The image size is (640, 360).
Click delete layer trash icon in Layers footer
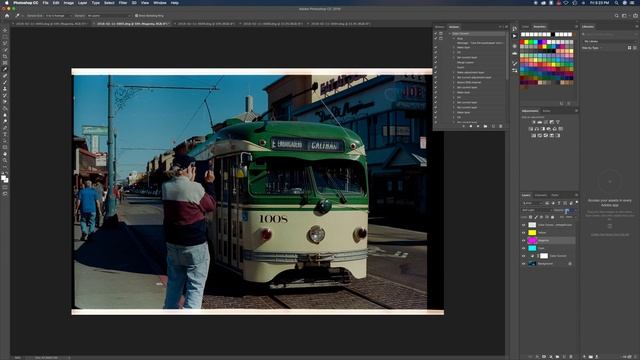tap(571, 357)
